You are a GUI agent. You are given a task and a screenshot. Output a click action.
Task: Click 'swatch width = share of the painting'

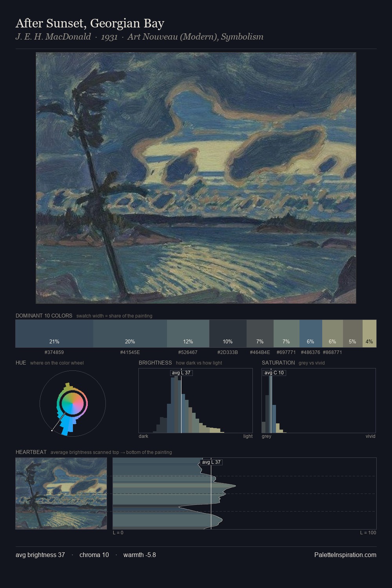coord(114,316)
